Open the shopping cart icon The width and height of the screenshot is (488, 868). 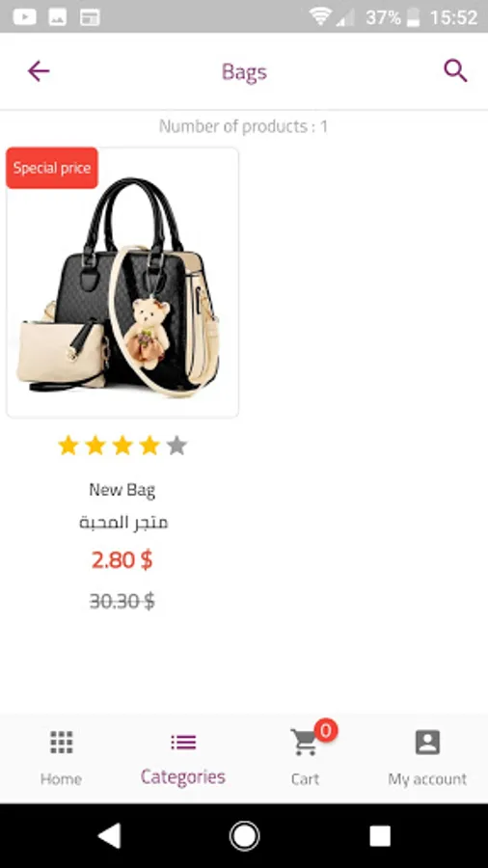(x=305, y=742)
